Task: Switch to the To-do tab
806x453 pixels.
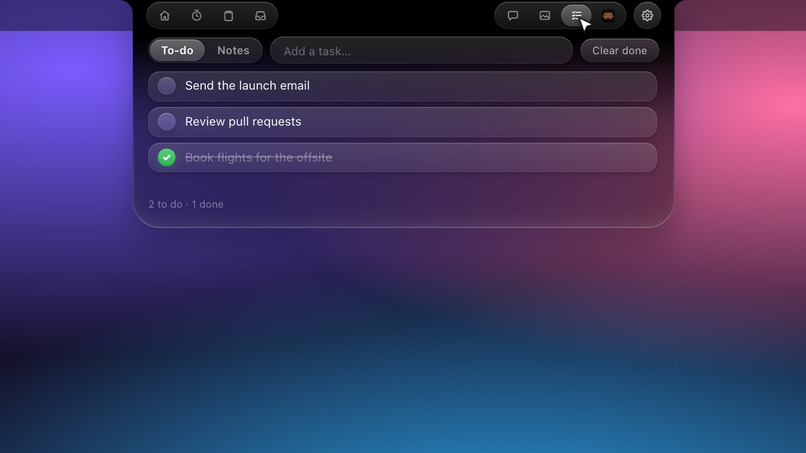Action: 177,50
